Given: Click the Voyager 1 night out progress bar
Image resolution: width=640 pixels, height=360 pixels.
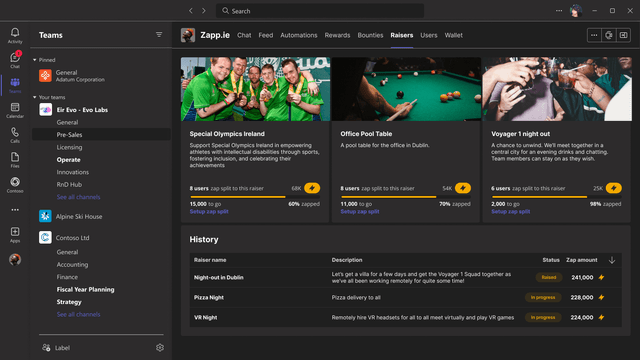Looking at the screenshot, I should click(x=556, y=197).
